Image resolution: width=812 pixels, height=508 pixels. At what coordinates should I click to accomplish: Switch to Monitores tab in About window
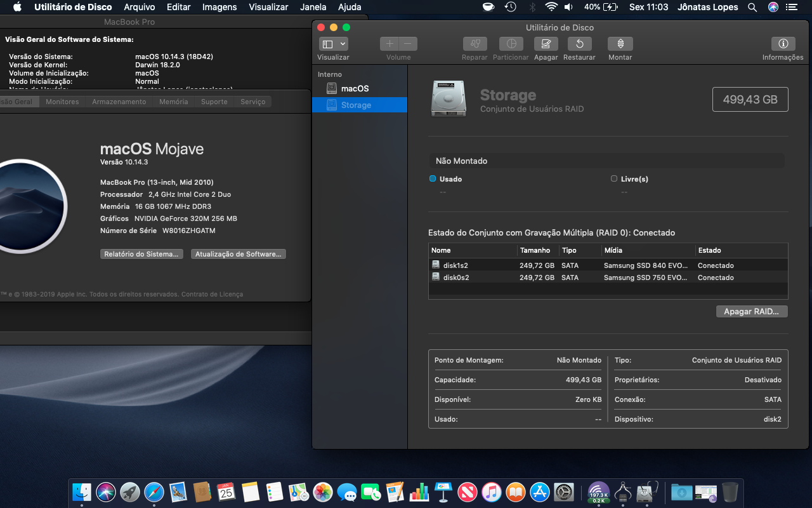click(62, 102)
